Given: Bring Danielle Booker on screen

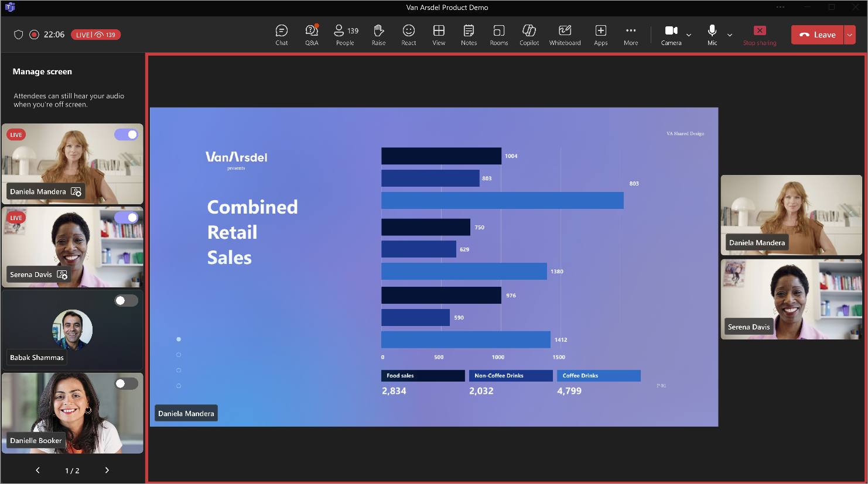Looking at the screenshot, I should pyautogui.click(x=126, y=383).
